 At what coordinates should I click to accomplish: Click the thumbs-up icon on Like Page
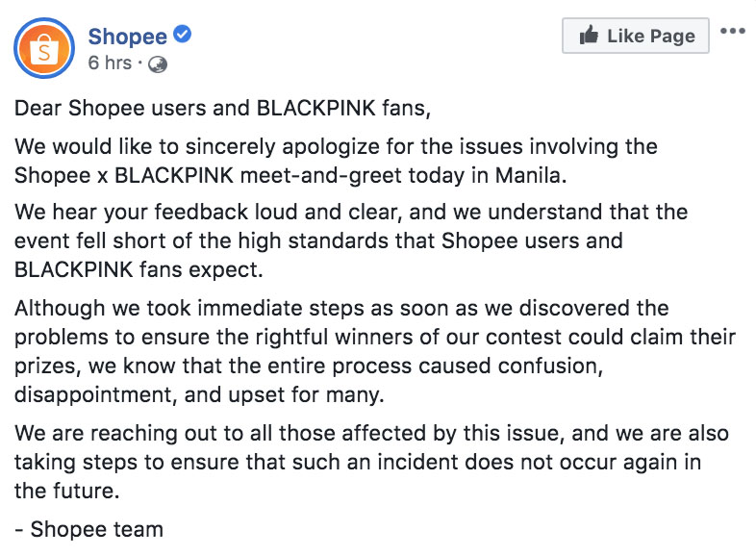point(589,36)
